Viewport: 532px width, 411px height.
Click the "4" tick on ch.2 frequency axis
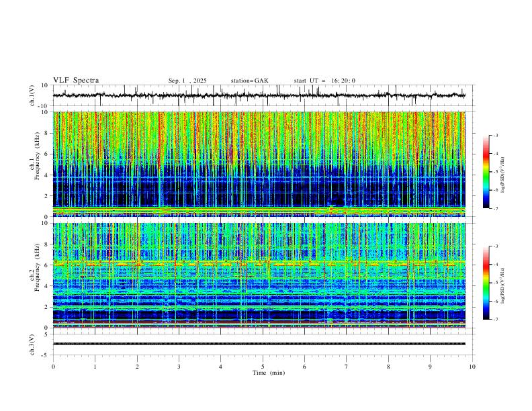point(46,286)
